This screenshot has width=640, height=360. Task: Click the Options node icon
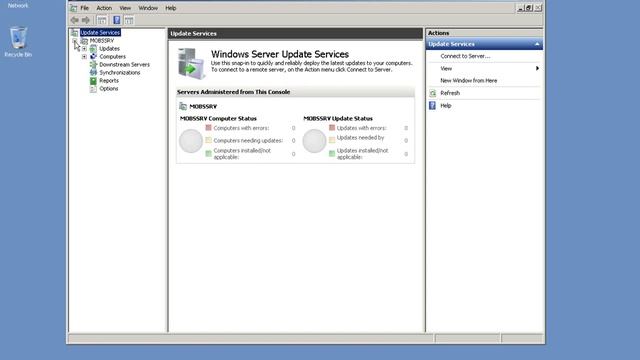click(93, 89)
